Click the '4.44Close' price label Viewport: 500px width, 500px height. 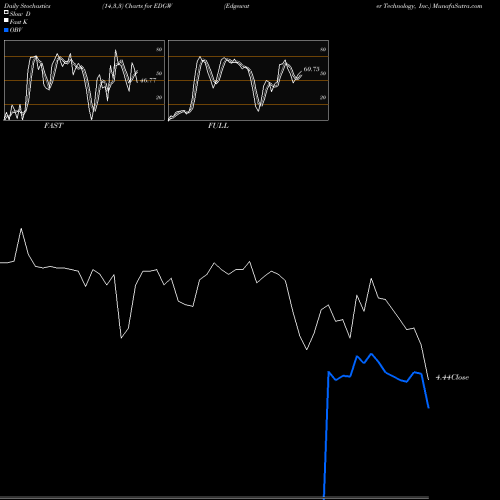pyautogui.click(x=452, y=377)
